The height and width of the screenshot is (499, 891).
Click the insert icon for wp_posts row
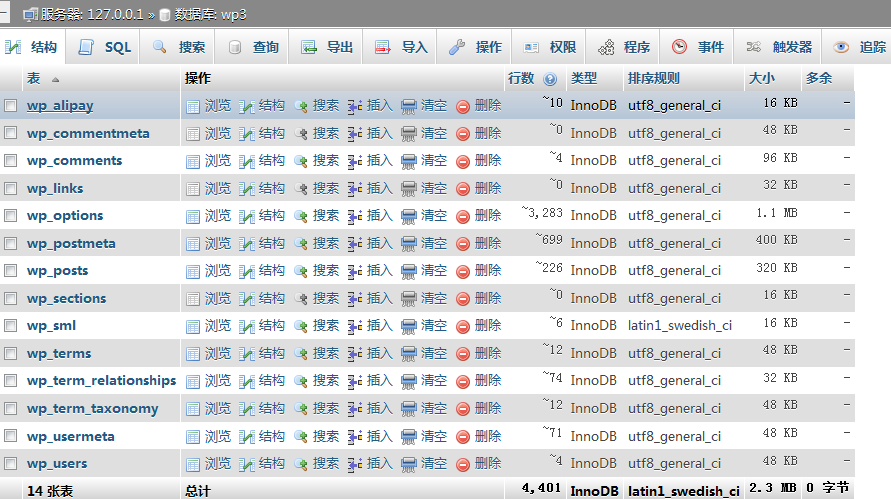click(x=355, y=270)
